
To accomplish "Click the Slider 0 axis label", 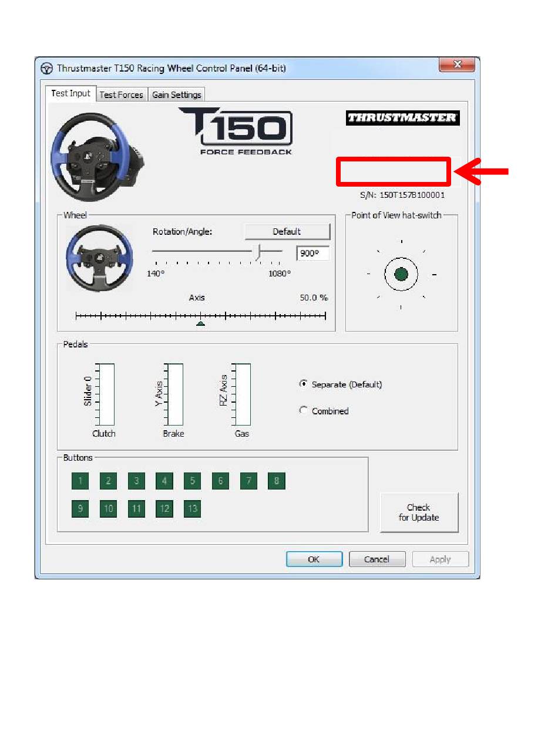I will (88, 391).
